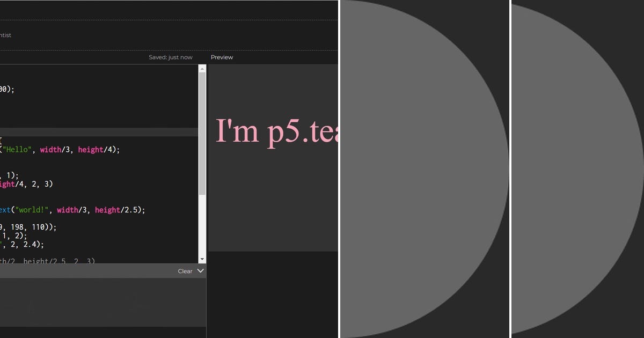
Task: Click the console header bar beside Clear
Action: 80,271
